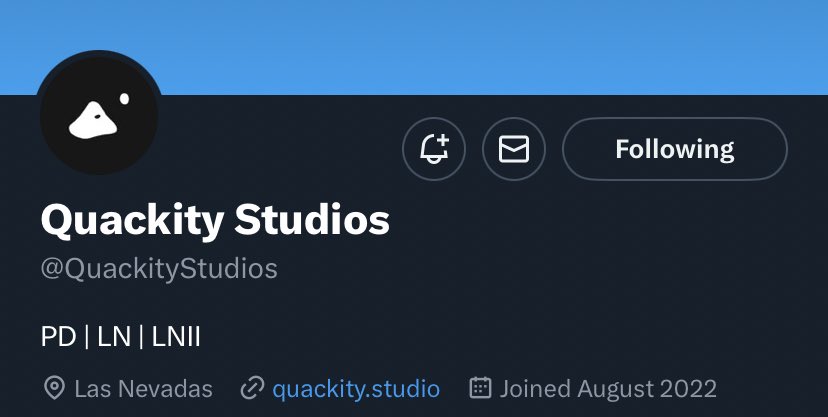Click the chain link icon
This screenshot has width=828, height=417.
252,389
